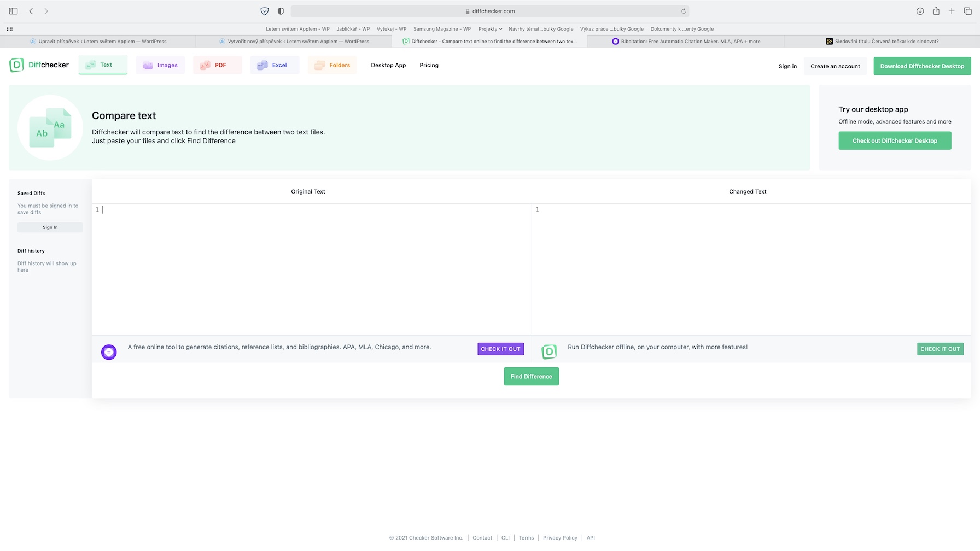Show the tab overview icon
The width and height of the screenshot is (980, 551).
(967, 11)
